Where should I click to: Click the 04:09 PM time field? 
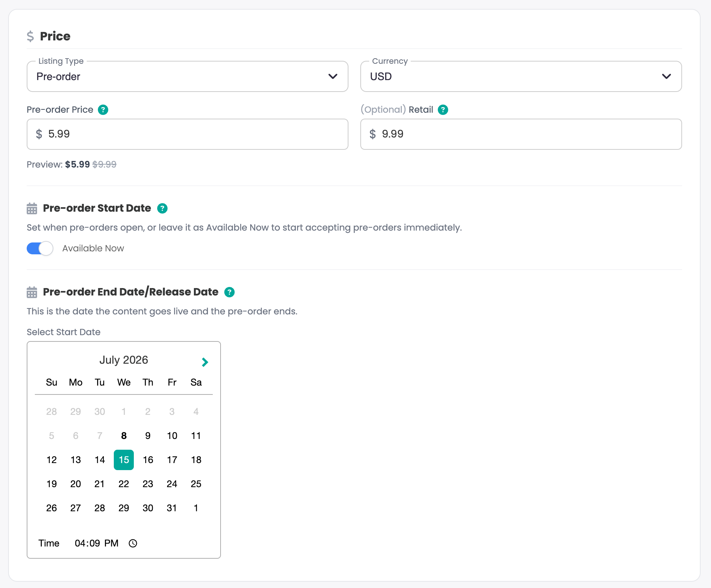coord(96,543)
